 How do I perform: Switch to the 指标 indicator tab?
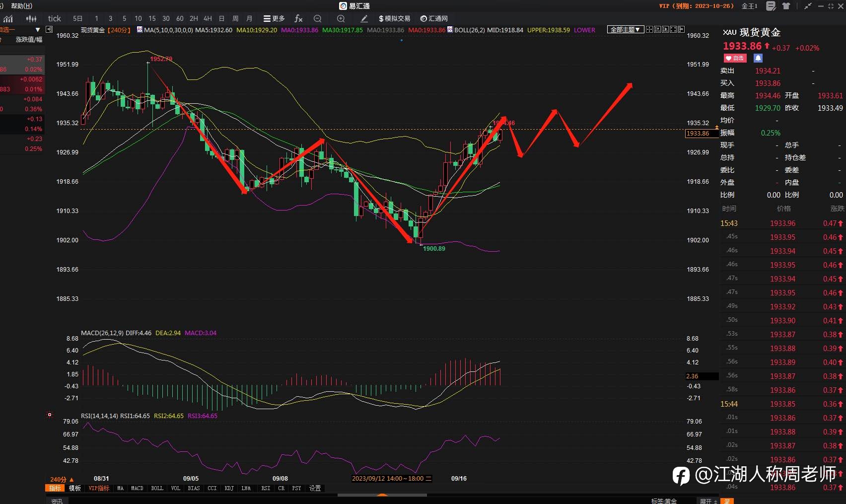[55, 489]
